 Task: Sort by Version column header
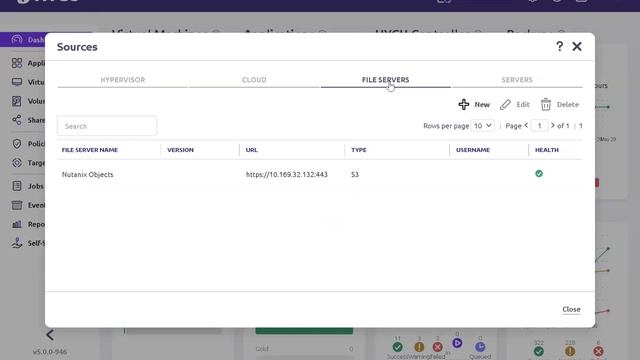pos(180,150)
